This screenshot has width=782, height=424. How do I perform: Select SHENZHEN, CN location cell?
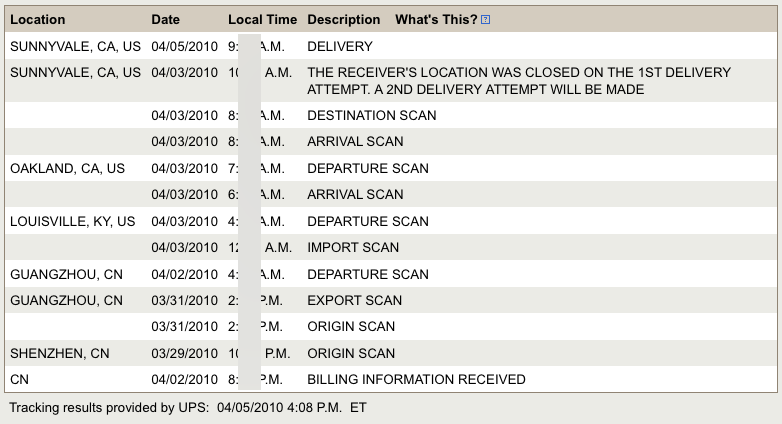pyautogui.click(x=59, y=353)
